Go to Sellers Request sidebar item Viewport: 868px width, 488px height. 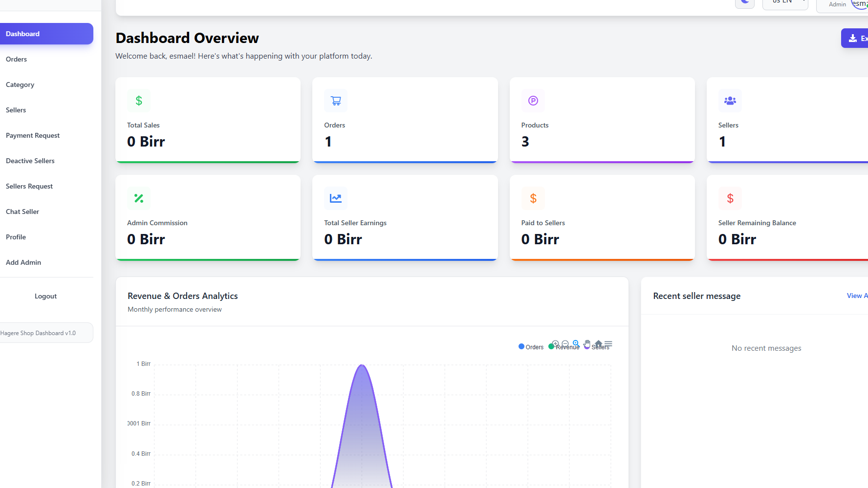click(29, 186)
